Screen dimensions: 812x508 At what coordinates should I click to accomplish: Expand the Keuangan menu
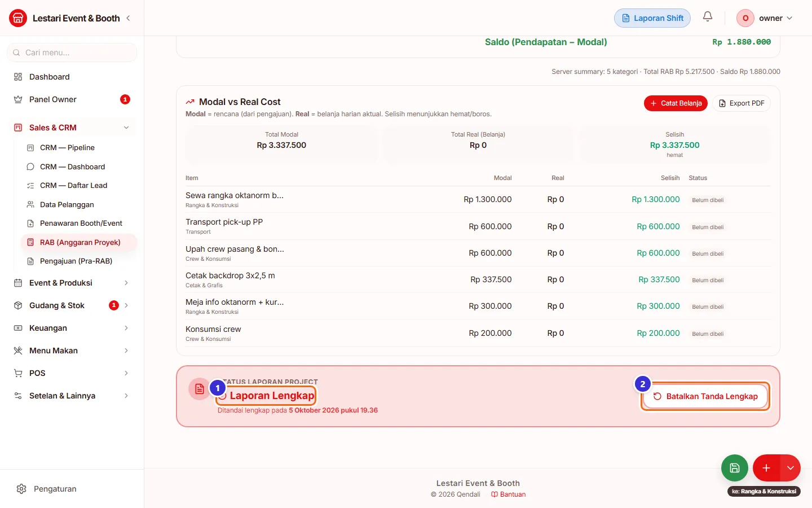(x=72, y=328)
